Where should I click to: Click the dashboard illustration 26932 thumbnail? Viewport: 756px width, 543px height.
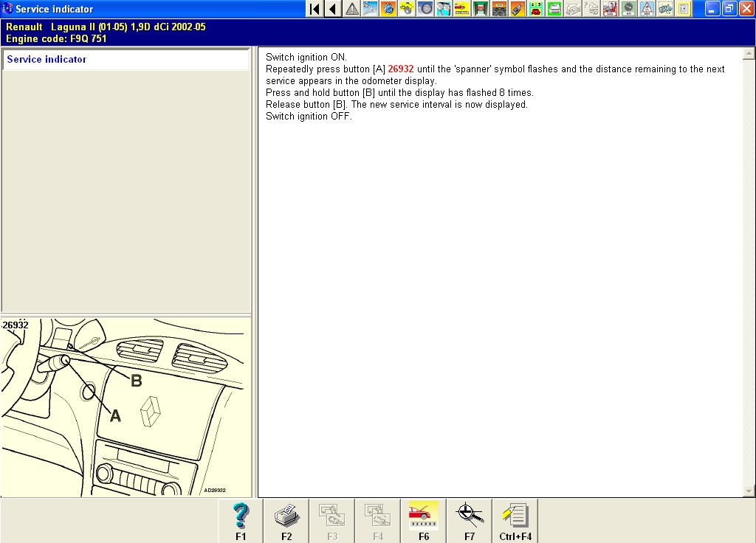126,407
